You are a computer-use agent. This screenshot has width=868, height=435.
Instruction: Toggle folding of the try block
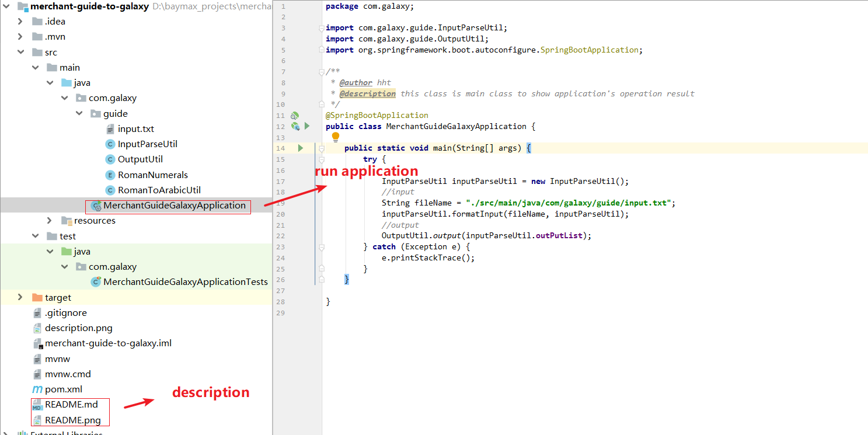click(x=321, y=159)
